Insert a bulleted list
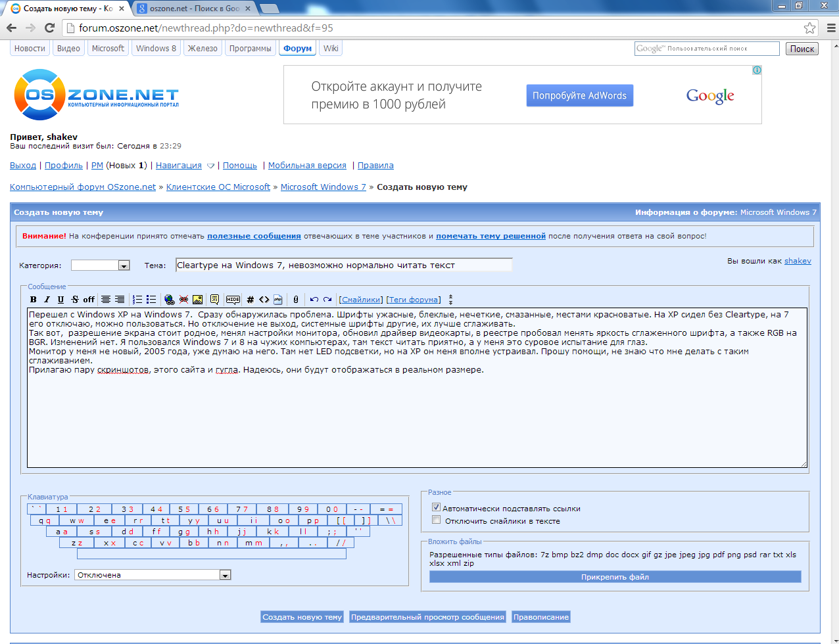Viewport: 839px width, 644px height. (x=151, y=300)
